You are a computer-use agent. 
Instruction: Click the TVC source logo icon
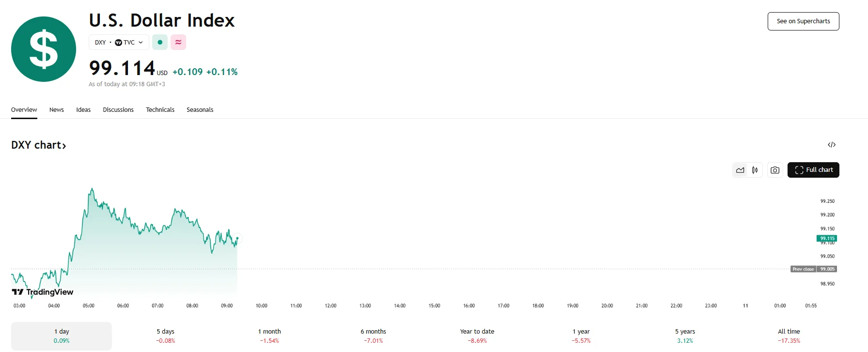tap(118, 43)
